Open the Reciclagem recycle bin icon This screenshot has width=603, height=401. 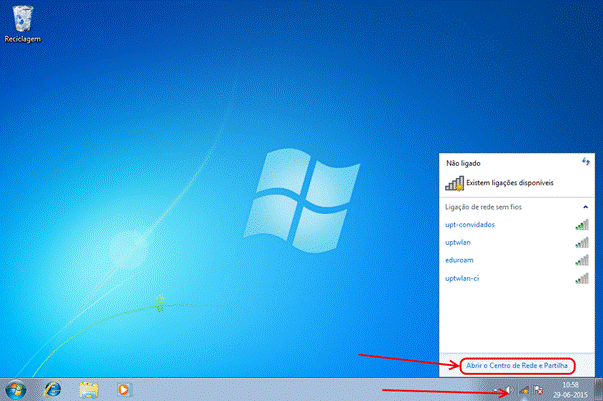[20, 17]
